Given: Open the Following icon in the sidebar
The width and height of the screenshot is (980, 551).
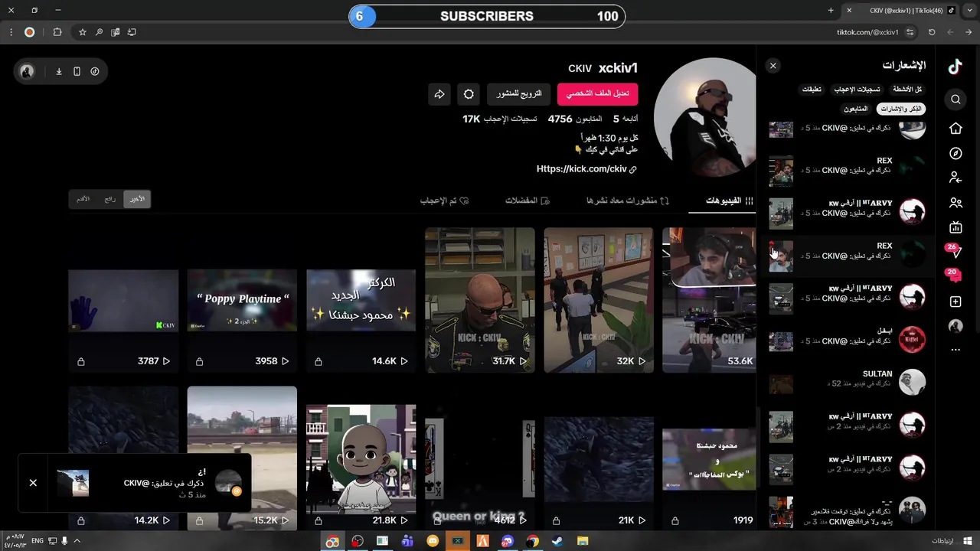Looking at the screenshot, I should click(x=955, y=178).
